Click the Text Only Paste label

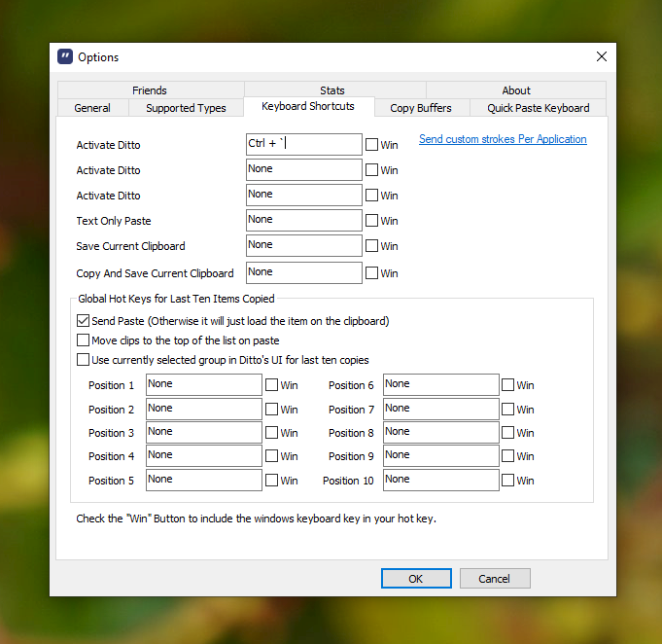click(114, 221)
